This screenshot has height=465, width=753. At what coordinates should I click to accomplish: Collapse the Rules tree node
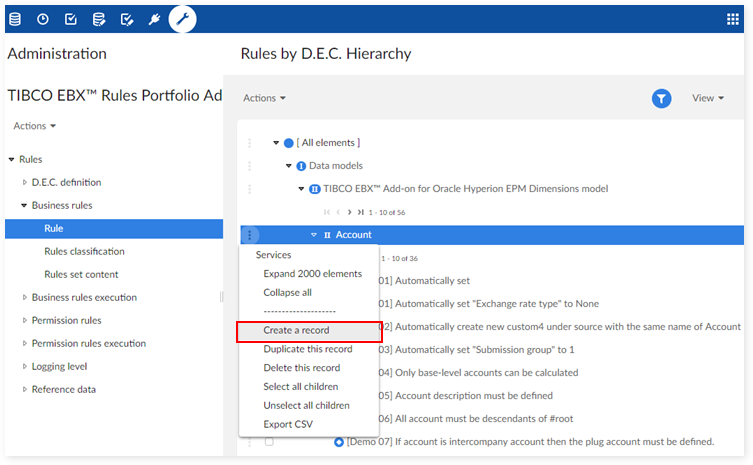coord(12,159)
